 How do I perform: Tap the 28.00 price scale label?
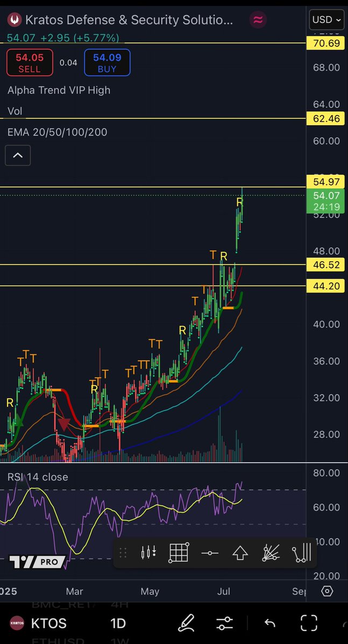point(326,435)
